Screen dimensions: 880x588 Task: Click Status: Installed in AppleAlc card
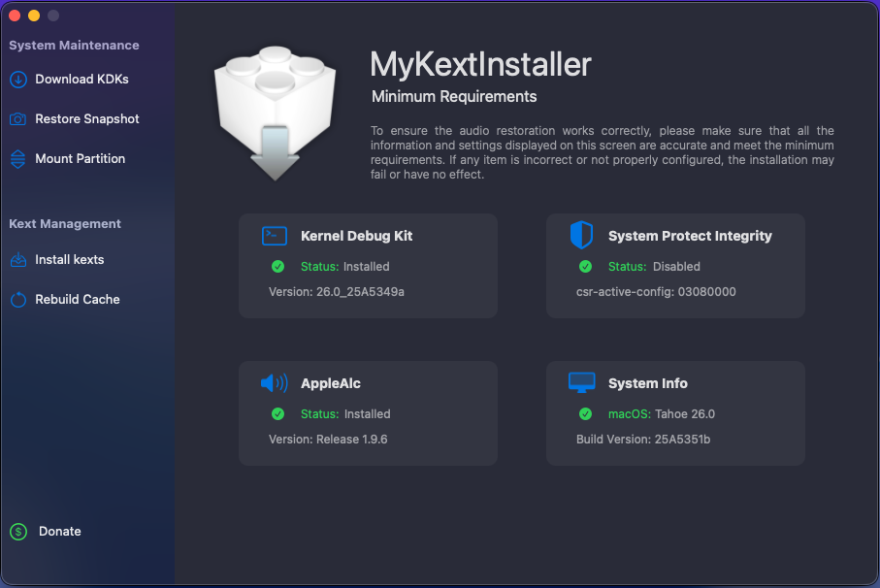click(x=345, y=414)
